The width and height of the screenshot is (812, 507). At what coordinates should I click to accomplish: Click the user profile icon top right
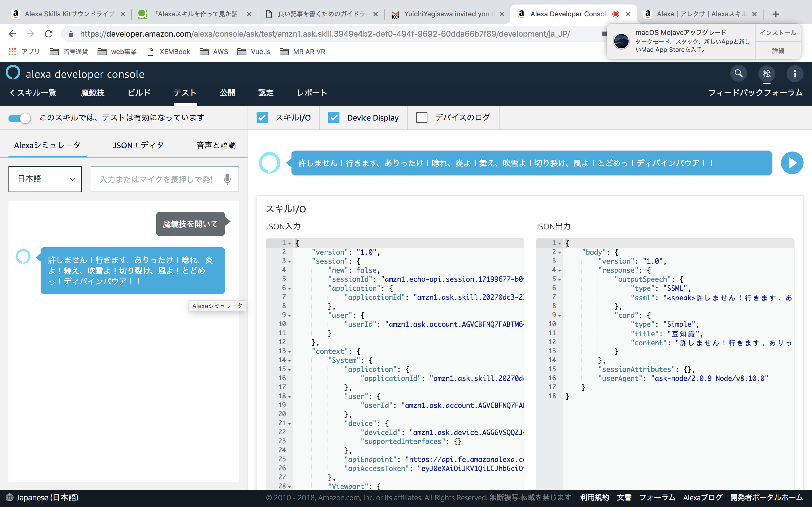[766, 74]
